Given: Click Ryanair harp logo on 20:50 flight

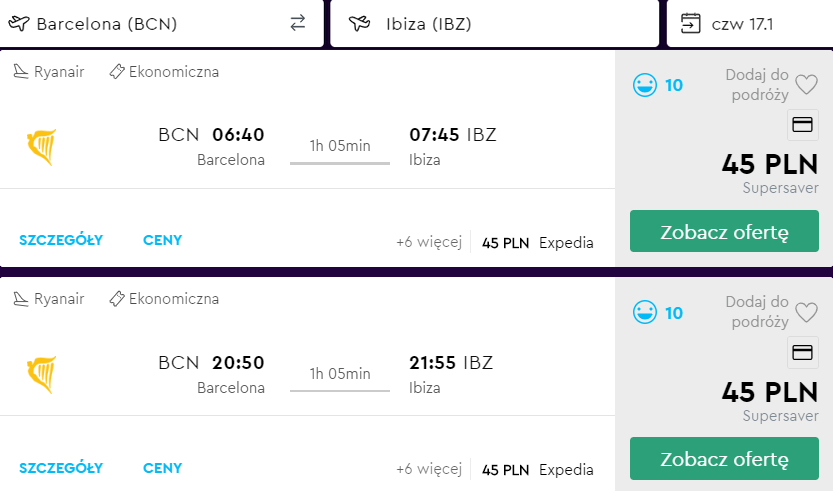Looking at the screenshot, I should [41, 374].
